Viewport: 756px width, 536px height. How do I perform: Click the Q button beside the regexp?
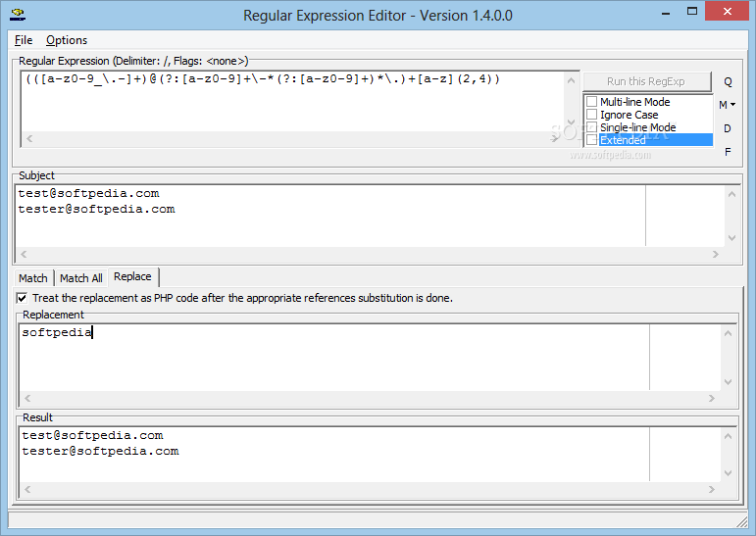728,82
